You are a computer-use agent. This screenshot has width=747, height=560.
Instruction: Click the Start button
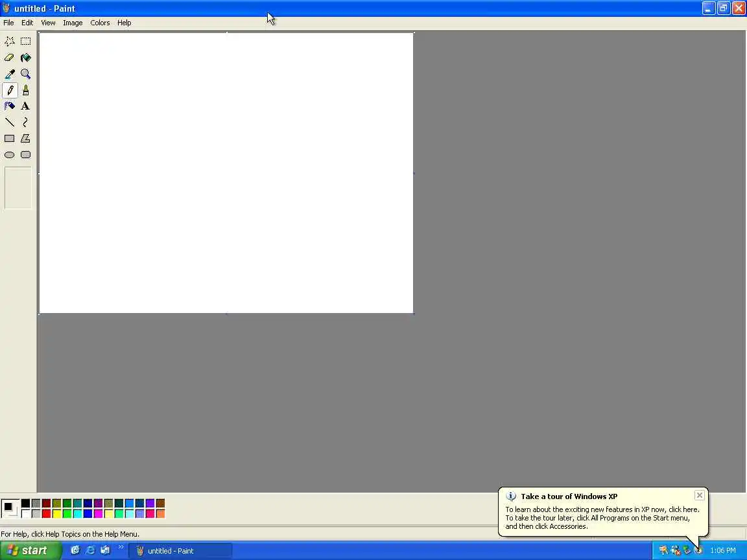pos(30,550)
